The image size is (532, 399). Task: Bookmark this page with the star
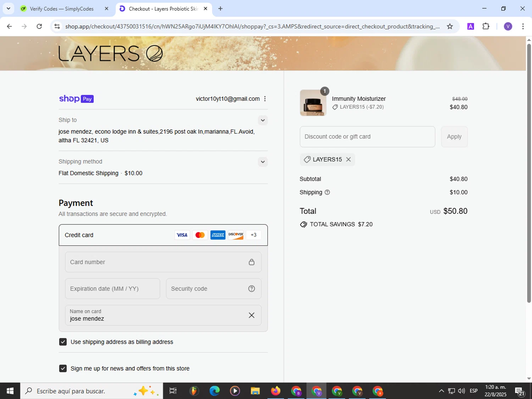450,26
